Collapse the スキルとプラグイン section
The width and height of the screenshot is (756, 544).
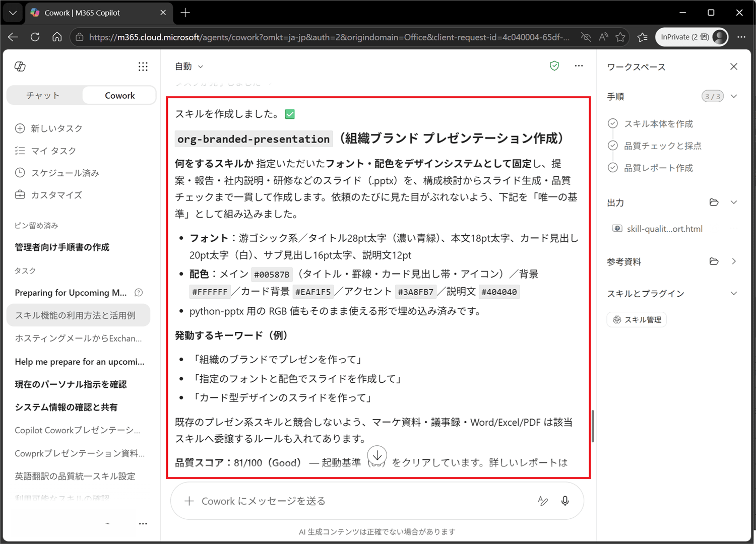coord(734,294)
